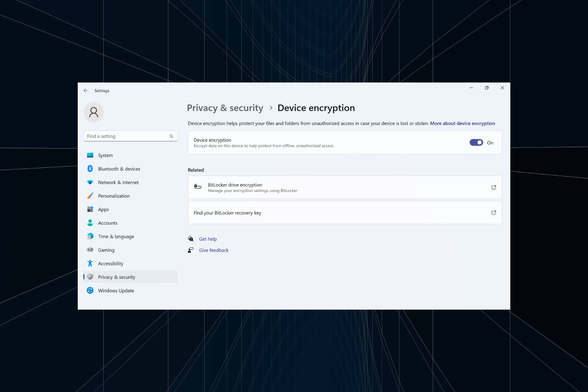Click the Accessibility settings icon

pyautogui.click(x=90, y=263)
